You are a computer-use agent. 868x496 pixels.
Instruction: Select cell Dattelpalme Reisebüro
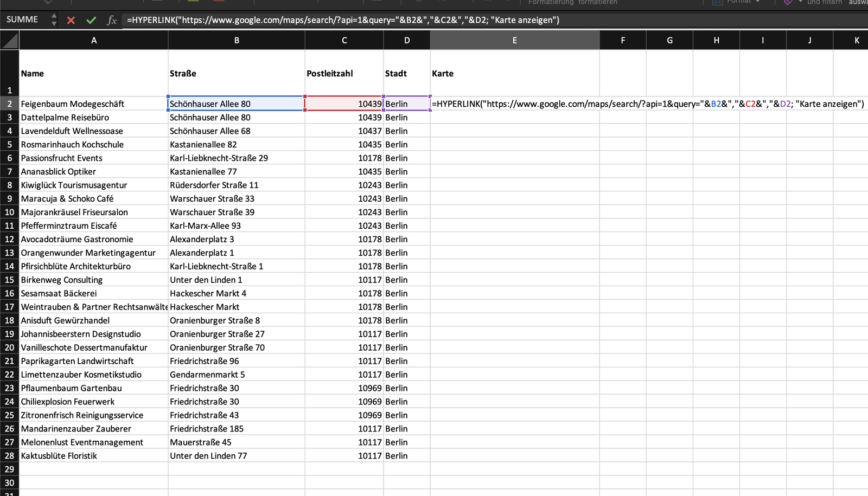pos(94,117)
